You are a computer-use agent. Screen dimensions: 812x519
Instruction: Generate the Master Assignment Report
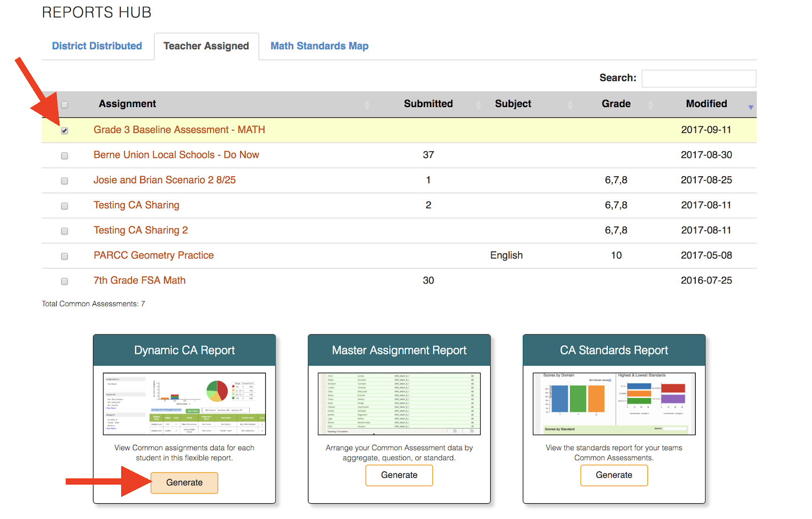399,475
